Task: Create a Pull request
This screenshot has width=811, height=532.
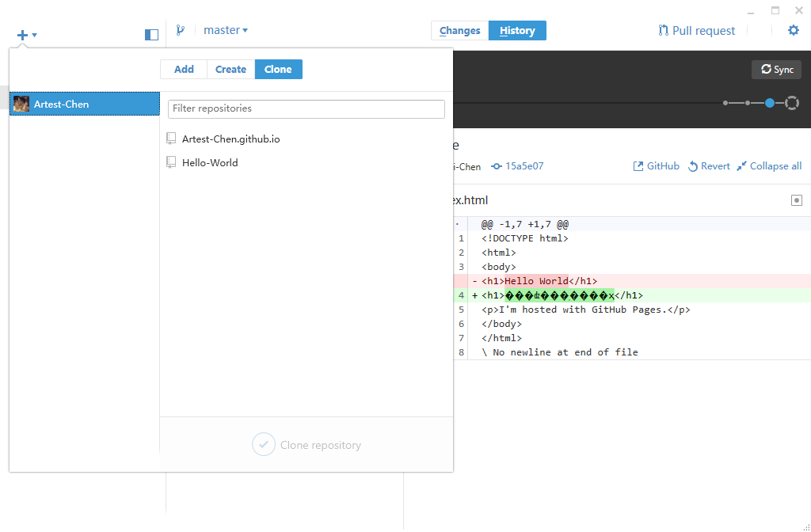Action: 696,31
